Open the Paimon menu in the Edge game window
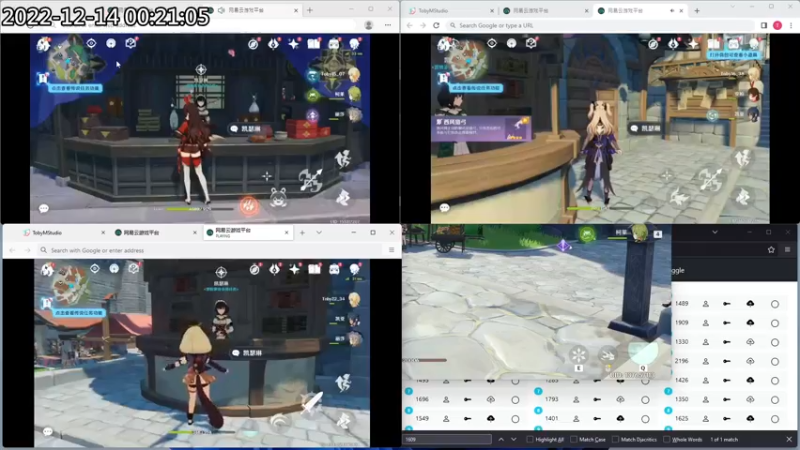This screenshot has width=800, height=450. (x=43, y=44)
